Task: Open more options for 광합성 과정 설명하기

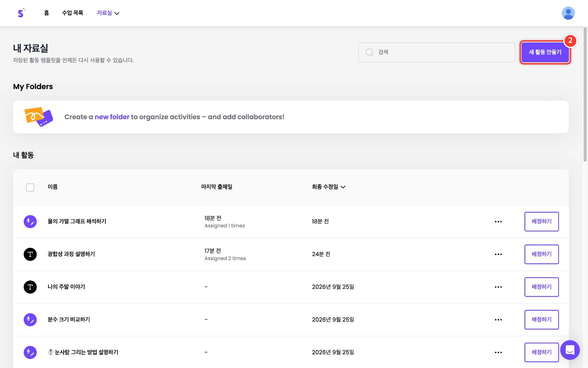Action: [498, 254]
